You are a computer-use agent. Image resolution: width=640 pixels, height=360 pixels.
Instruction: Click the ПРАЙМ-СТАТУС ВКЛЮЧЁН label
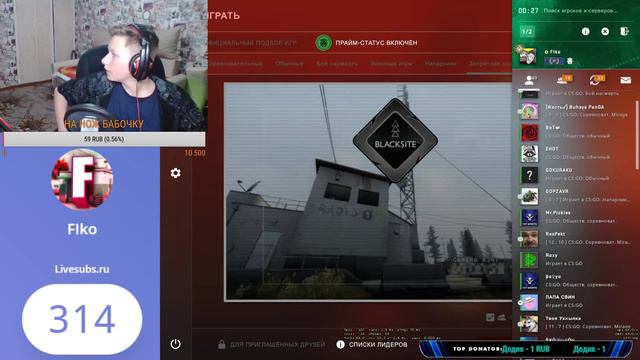pos(376,42)
